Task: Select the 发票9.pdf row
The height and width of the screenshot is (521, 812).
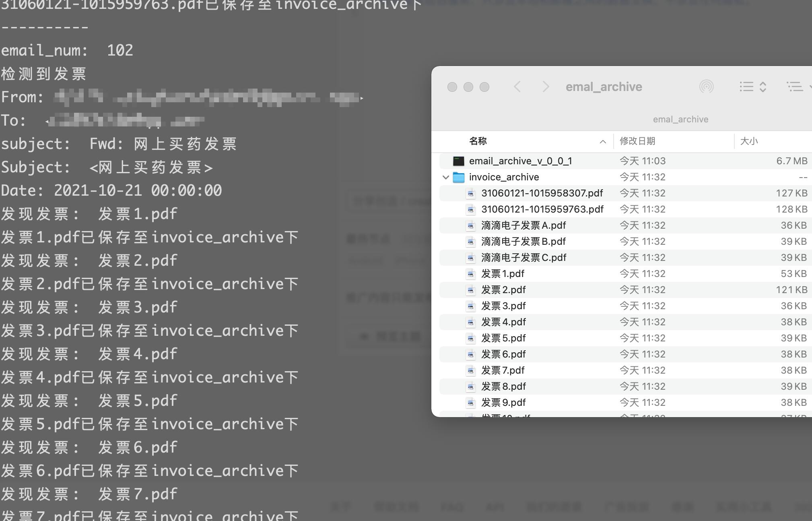Action: (x=503, y=403)
